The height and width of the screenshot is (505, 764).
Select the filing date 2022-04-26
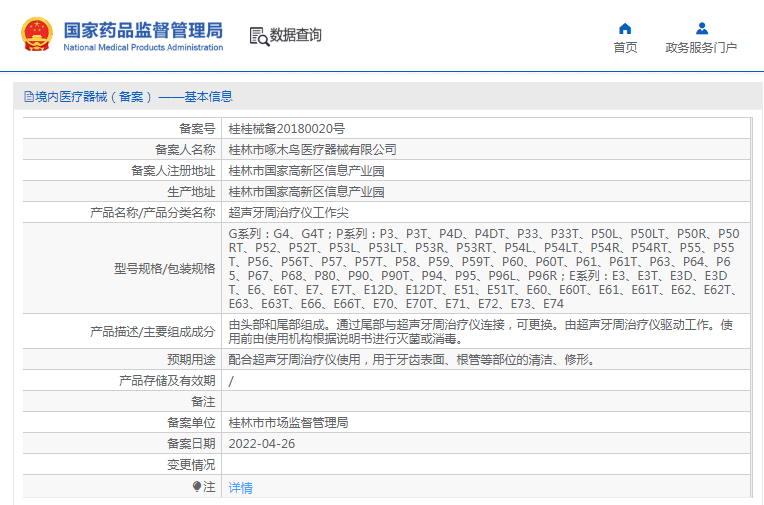pos(262,444)
